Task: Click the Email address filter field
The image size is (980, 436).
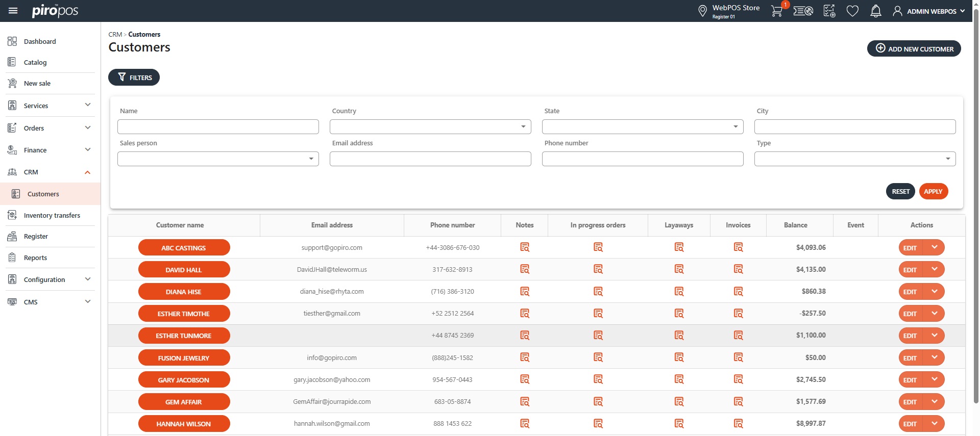Action: (x=430, y=159)
